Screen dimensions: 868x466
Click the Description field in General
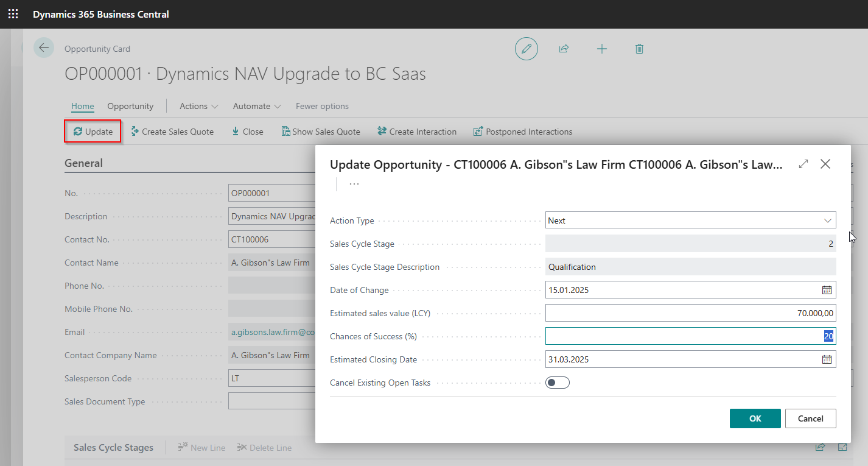click(271, 216)
